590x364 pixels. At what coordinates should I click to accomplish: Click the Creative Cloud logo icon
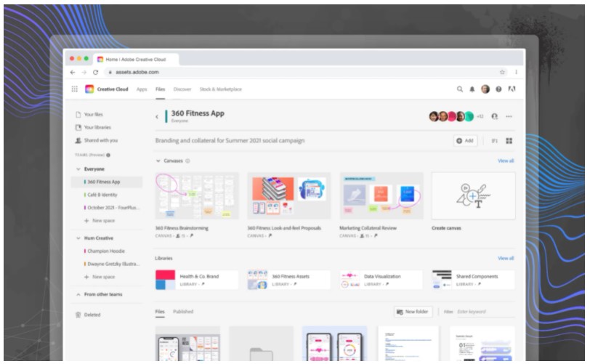(89, 89)
